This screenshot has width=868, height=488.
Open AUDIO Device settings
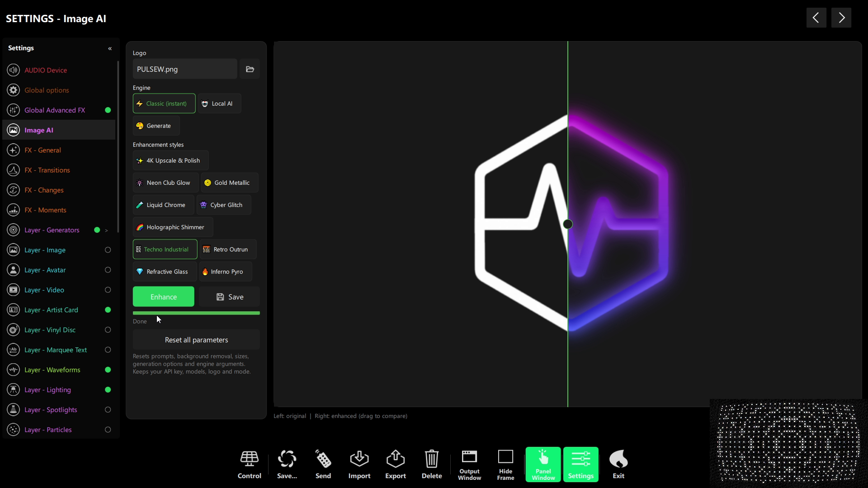pos(59,70)
